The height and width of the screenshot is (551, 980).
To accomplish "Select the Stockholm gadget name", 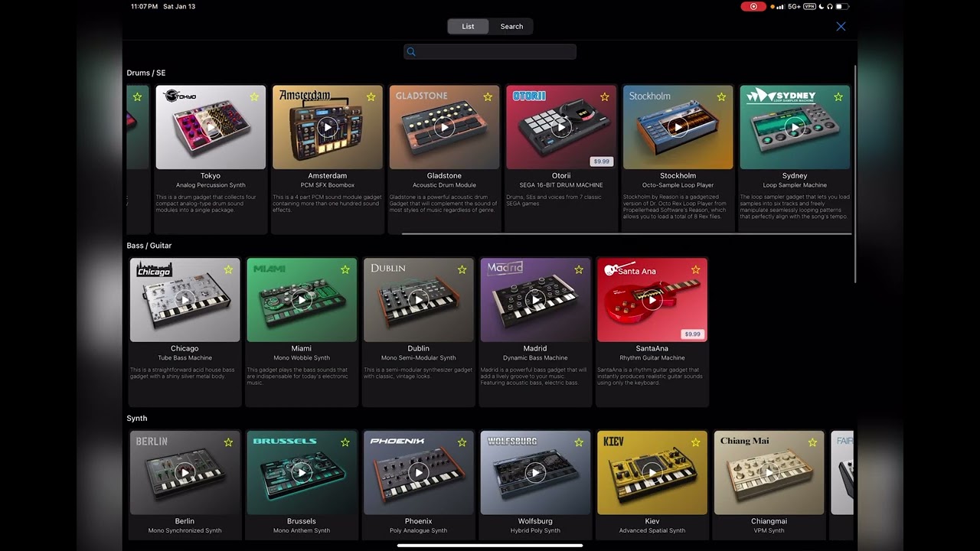I will (x=678, y=176).
